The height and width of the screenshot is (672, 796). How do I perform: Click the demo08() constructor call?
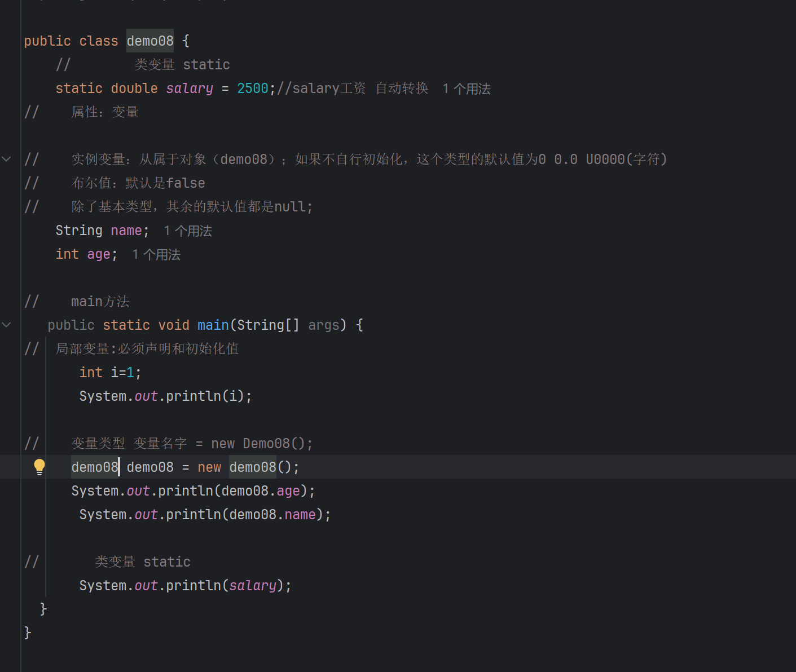pyautogui.click(x=260, y=467)
